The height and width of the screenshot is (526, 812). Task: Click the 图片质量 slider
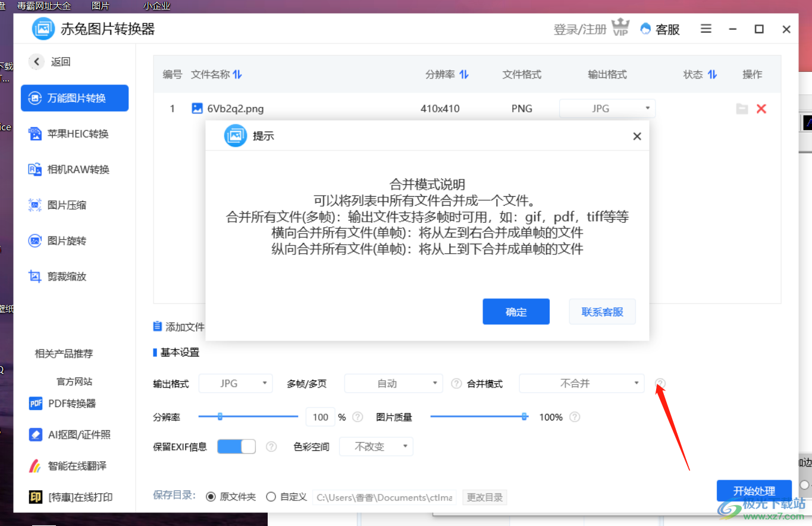click(x=479, y=417)
